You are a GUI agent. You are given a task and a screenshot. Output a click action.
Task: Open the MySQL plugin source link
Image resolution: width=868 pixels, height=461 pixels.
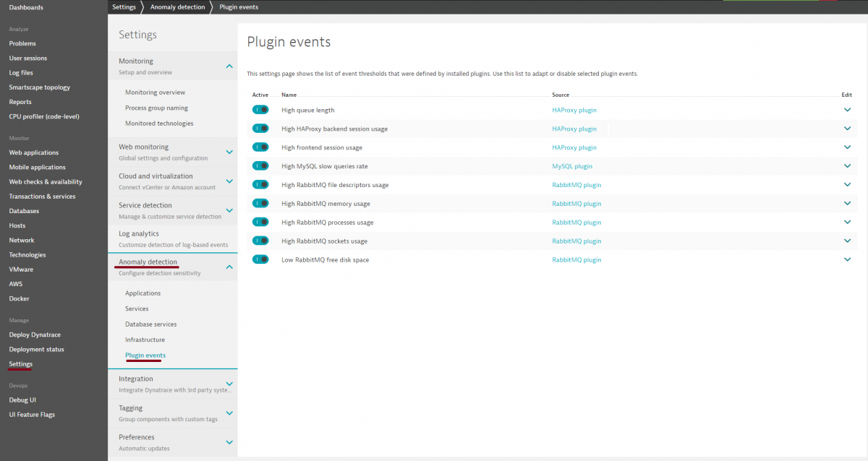(571, 165)
